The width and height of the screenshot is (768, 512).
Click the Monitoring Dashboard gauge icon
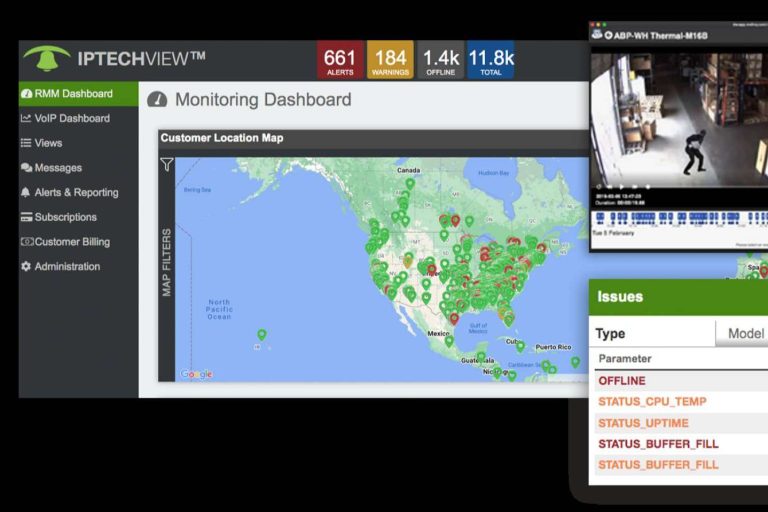(157, 100)
